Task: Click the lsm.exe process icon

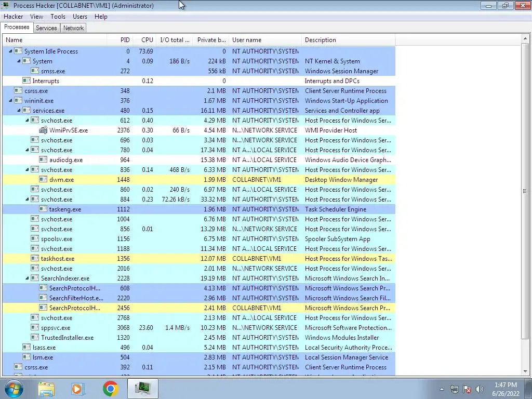Action: (x=26, y=357)
